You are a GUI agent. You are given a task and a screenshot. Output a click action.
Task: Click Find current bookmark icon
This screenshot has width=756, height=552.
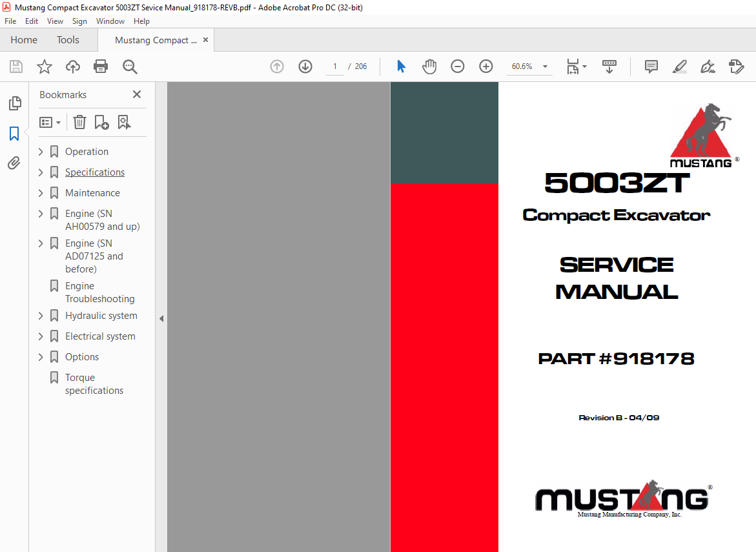pyautogui.click(x=124, y=123)
